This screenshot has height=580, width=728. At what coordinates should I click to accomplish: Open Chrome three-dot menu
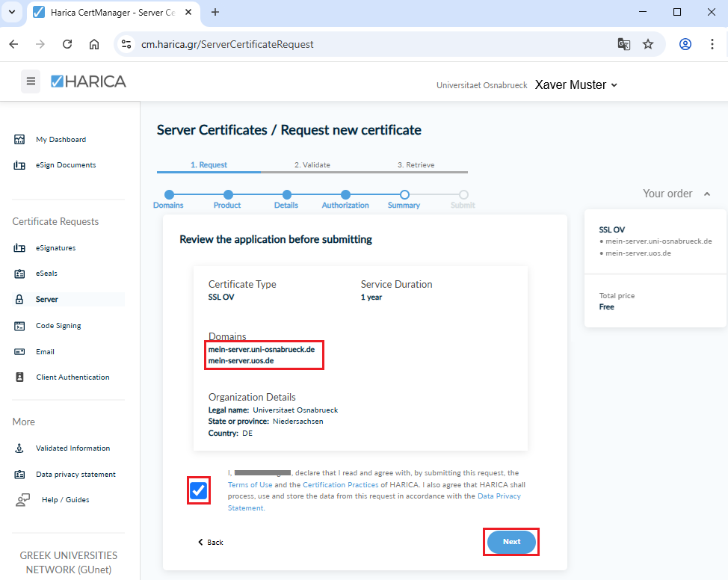coord(712,44)
